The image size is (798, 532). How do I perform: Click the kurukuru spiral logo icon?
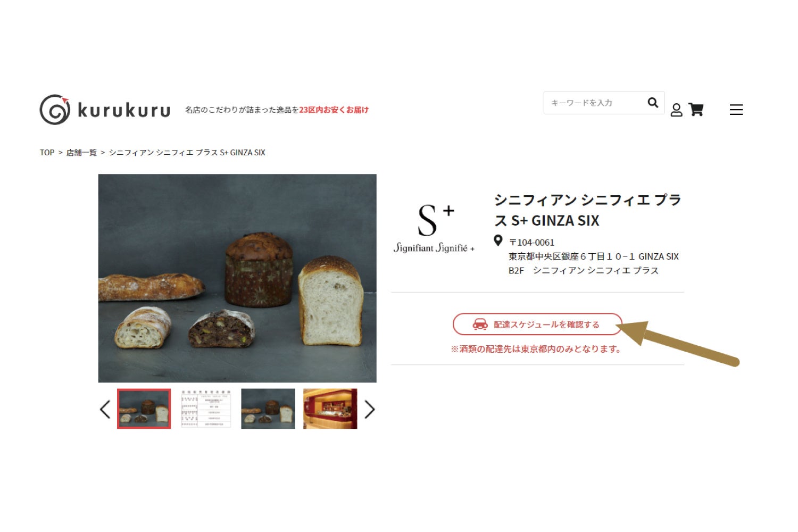point(55,110)
